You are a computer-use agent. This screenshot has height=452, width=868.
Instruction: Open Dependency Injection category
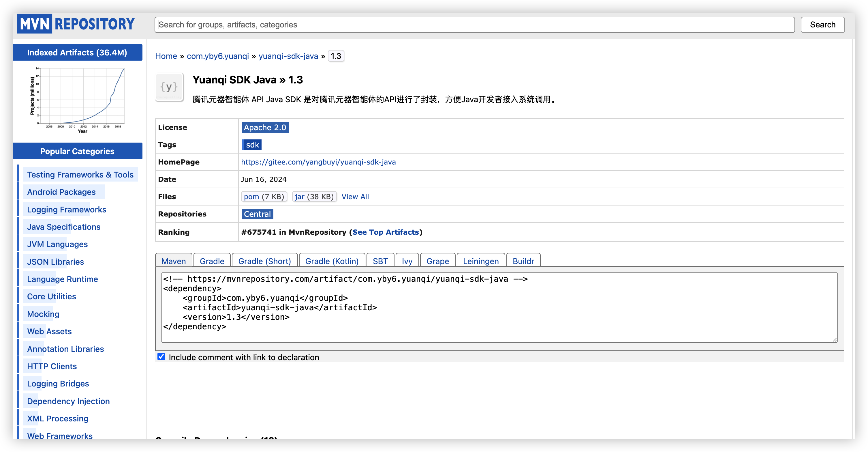[68, 401]
